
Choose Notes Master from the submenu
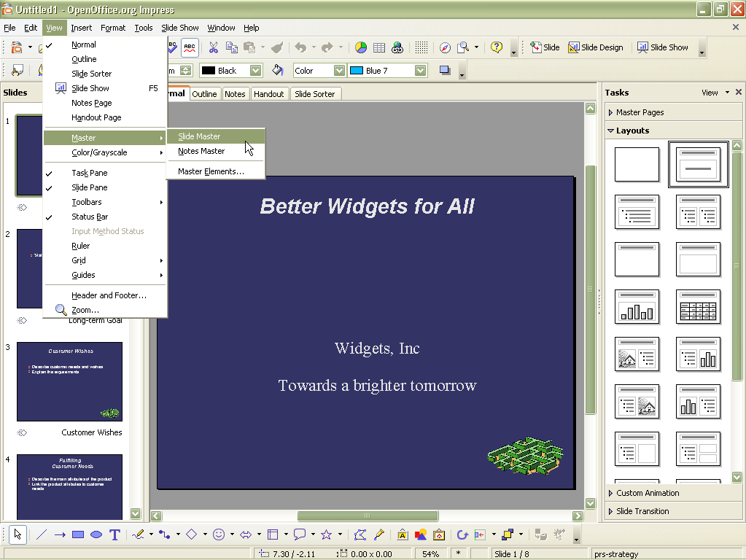point(216,151)
